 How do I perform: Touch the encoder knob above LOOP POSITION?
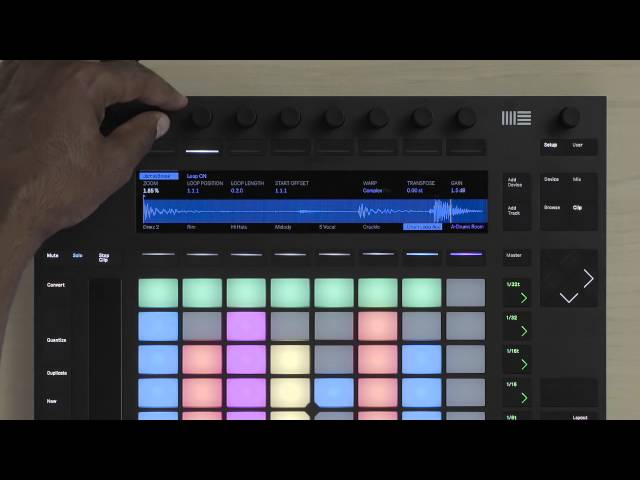pos(201,118)
